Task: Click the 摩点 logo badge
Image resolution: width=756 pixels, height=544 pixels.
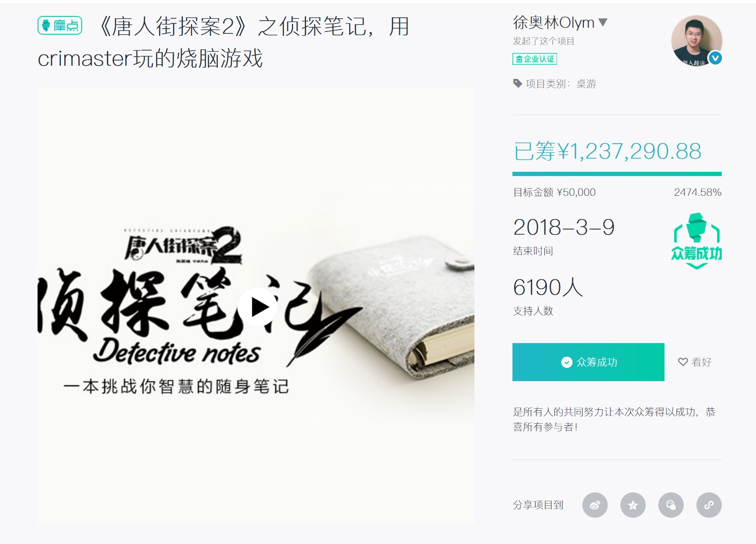Action: coord(60,25)
